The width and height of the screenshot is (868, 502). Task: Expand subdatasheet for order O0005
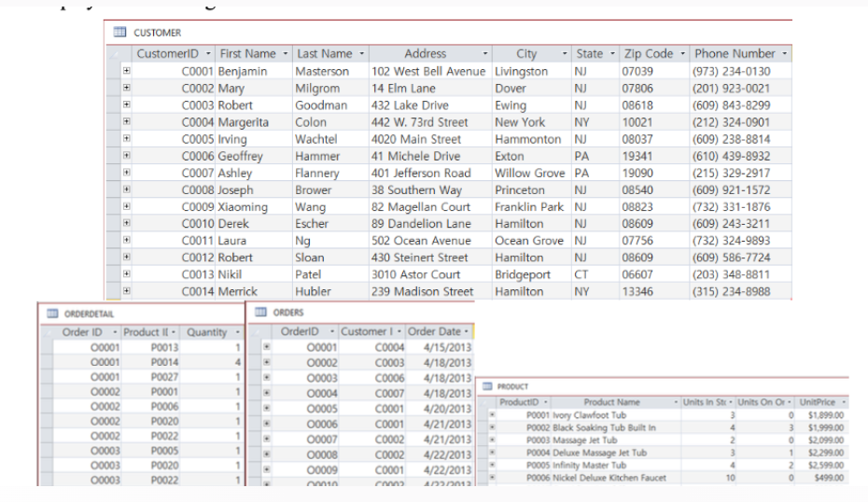[x=266, y=409]
